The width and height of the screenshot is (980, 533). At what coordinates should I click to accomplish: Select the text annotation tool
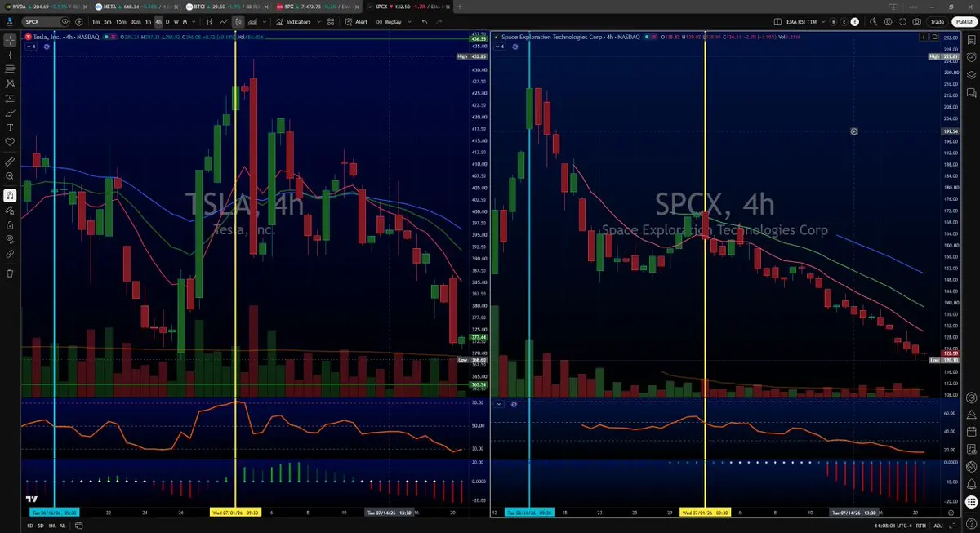click(10, 127)
